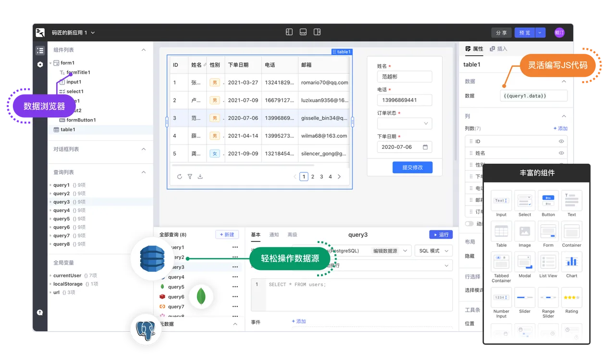
Task: Click the 数据 {{query1.data}} field
Action: [x=534, y=96]
